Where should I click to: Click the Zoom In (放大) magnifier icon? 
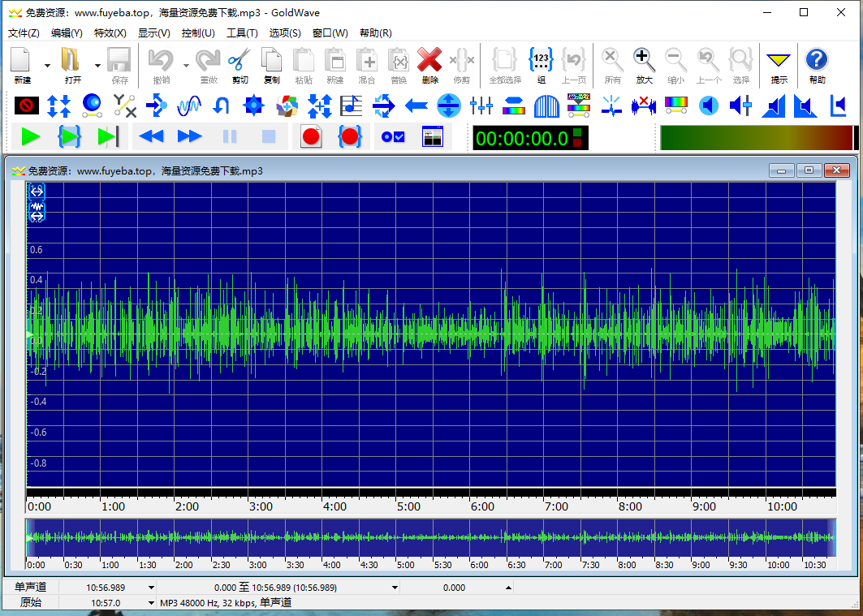pos(644,61)
